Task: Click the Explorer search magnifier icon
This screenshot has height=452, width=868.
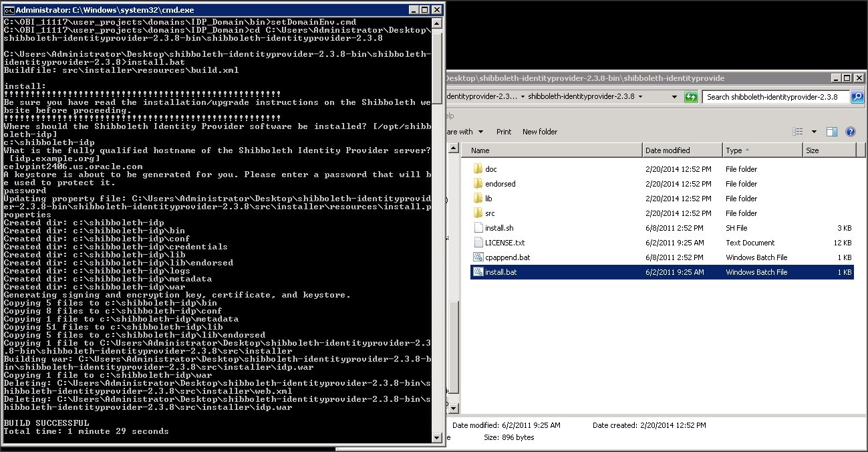Action: [x=857, y=97]
